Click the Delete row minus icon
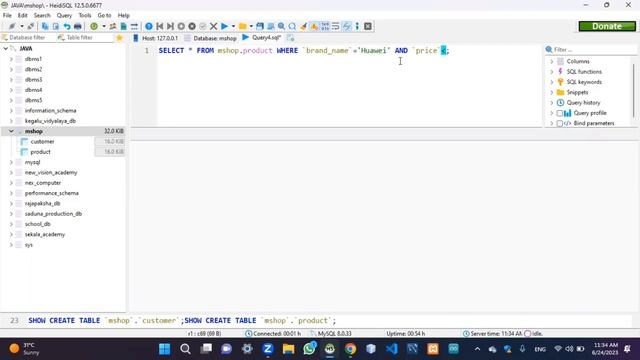Screen dimensions: 640x360 (x=192, y=27)
